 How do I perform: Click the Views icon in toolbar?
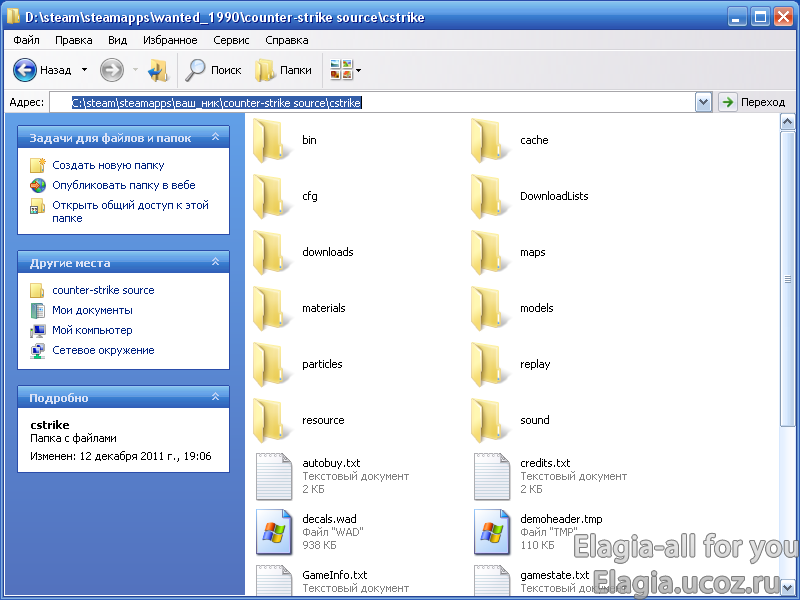(341, 70)
